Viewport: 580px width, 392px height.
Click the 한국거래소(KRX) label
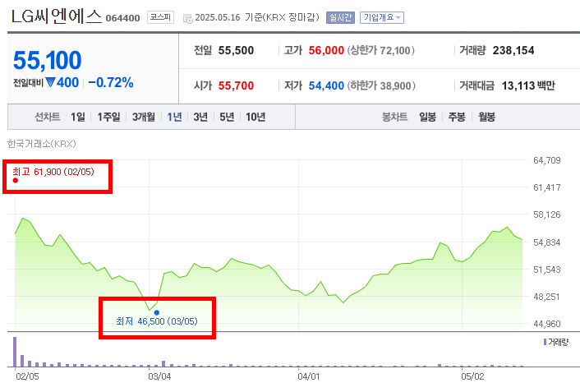tap(41, 144)
